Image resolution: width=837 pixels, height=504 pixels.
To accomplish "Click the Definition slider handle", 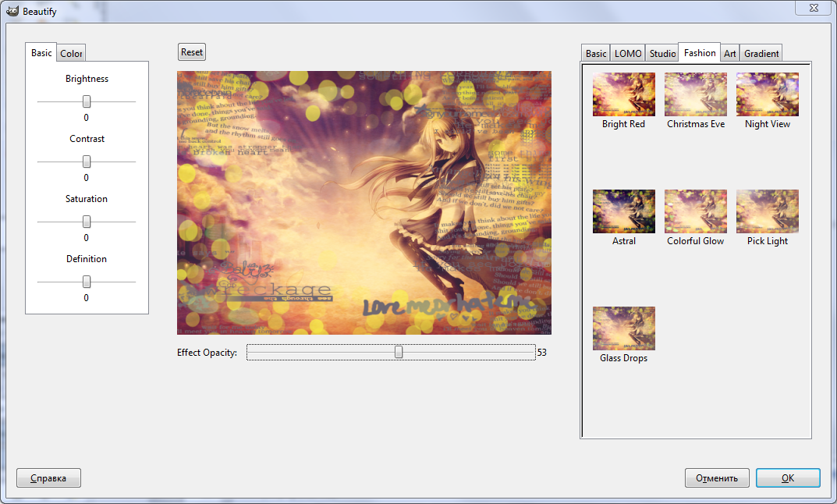I will [87, 282].
